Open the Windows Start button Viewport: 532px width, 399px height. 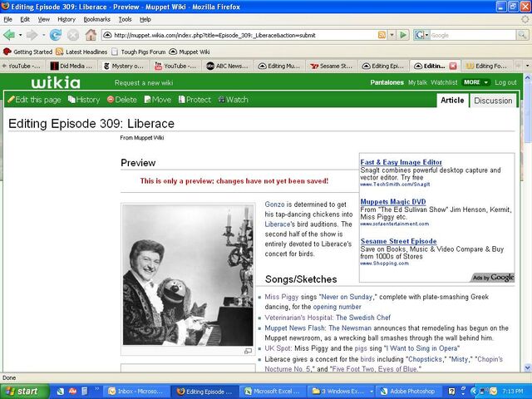click(24, 392)
